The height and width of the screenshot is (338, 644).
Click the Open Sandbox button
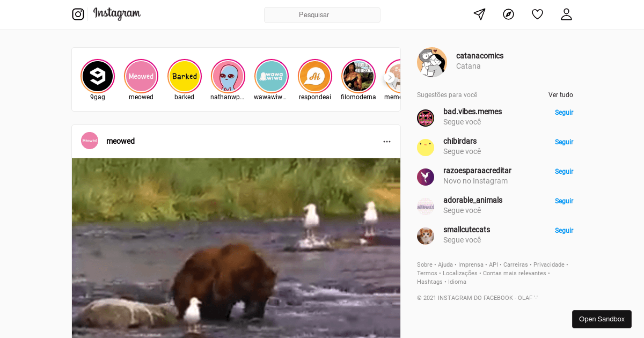point(602,319)
